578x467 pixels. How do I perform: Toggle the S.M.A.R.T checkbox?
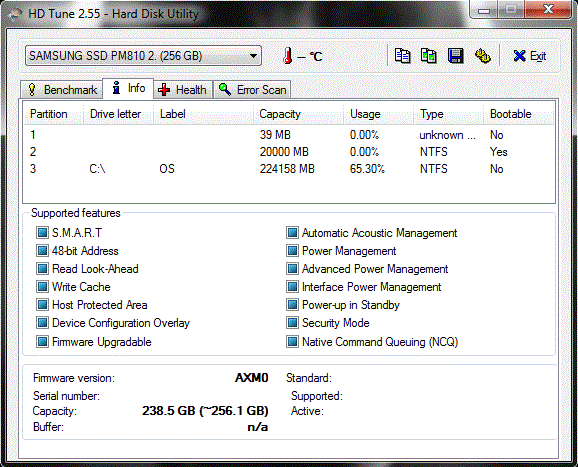pyautogui.click(x=42, y=233)
